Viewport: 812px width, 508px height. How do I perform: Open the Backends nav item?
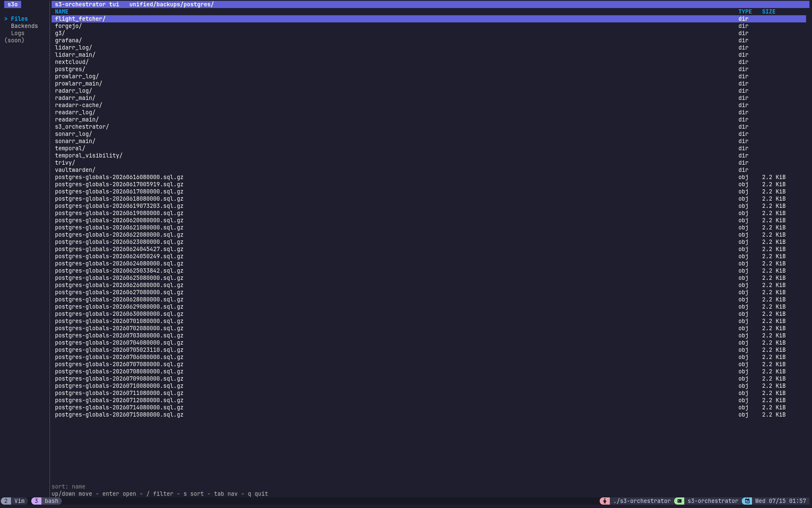[x=24, y=26]
